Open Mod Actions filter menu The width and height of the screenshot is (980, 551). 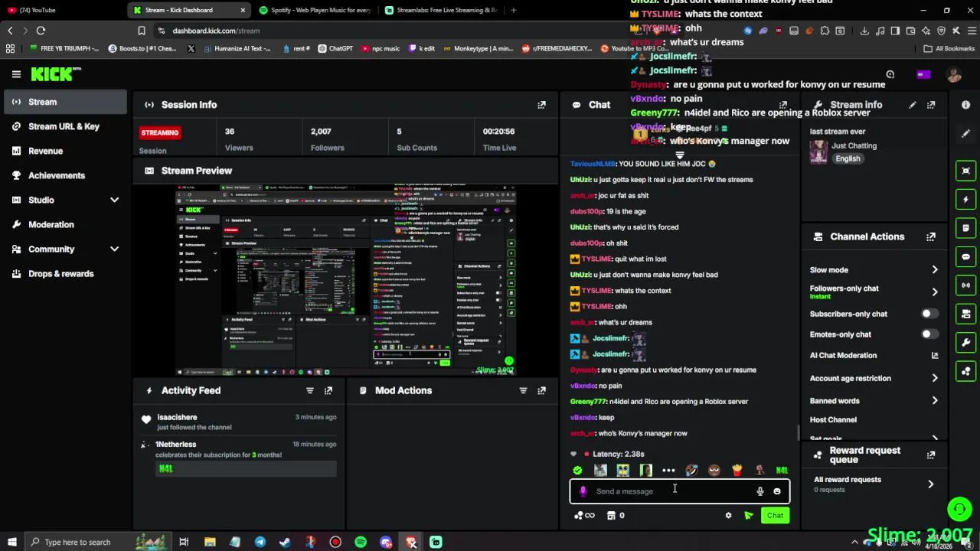[x=523, y=390]
